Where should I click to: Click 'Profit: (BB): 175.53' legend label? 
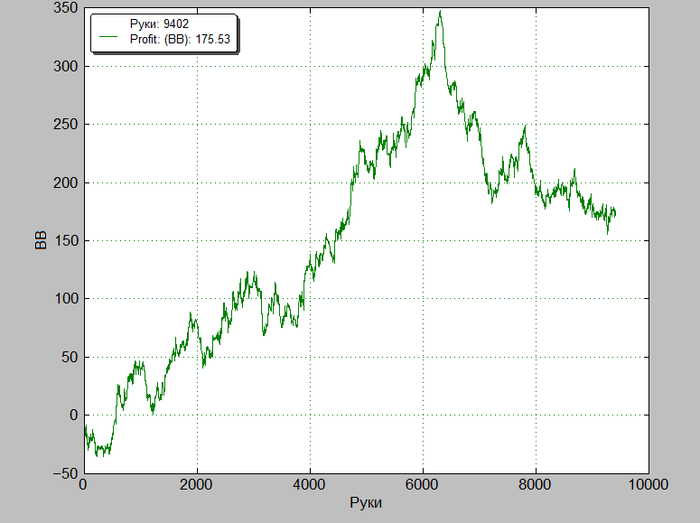tap(180, 39)
